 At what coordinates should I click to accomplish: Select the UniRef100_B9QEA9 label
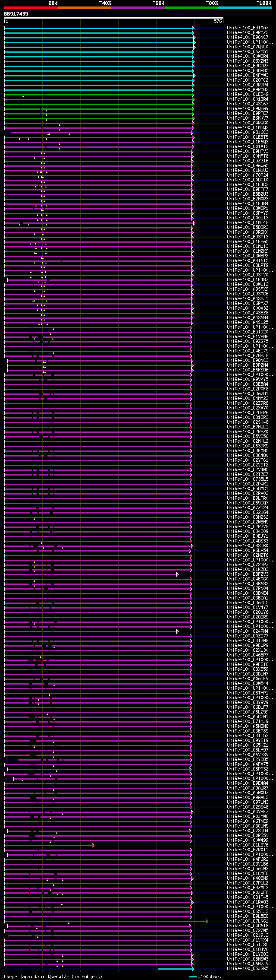coord(248,108)
